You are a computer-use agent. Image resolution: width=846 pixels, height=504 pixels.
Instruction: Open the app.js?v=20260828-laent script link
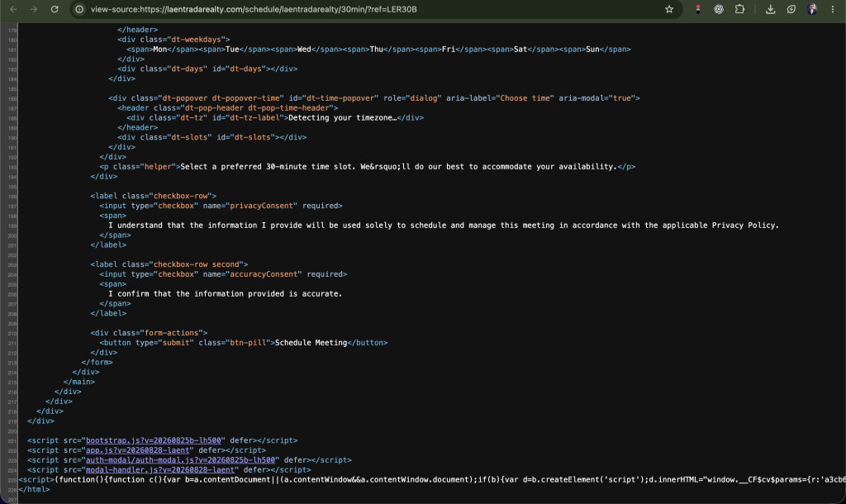click(x=138, y=450)
